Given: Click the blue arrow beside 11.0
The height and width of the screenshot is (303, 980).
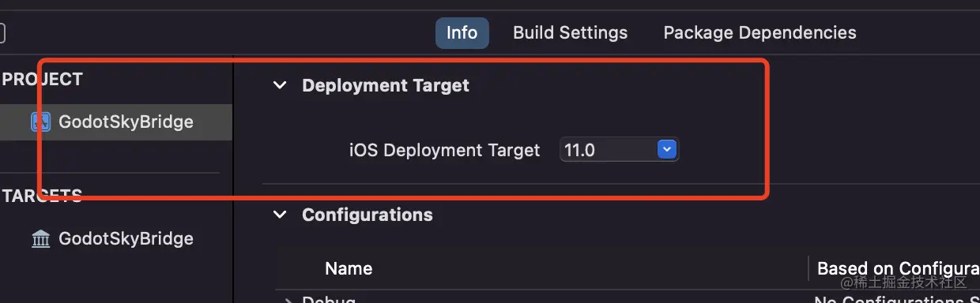Looking at the screenshot, I should pos(668,149).
